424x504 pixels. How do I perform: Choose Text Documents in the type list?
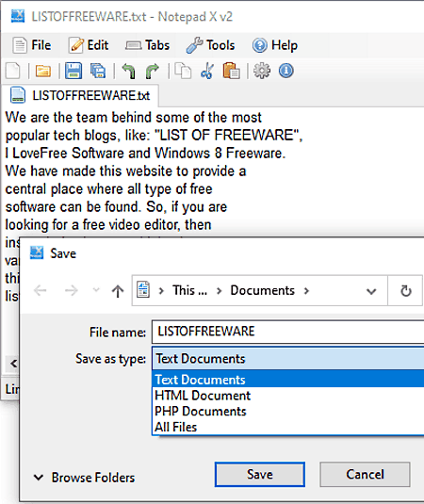click(288, 380)
